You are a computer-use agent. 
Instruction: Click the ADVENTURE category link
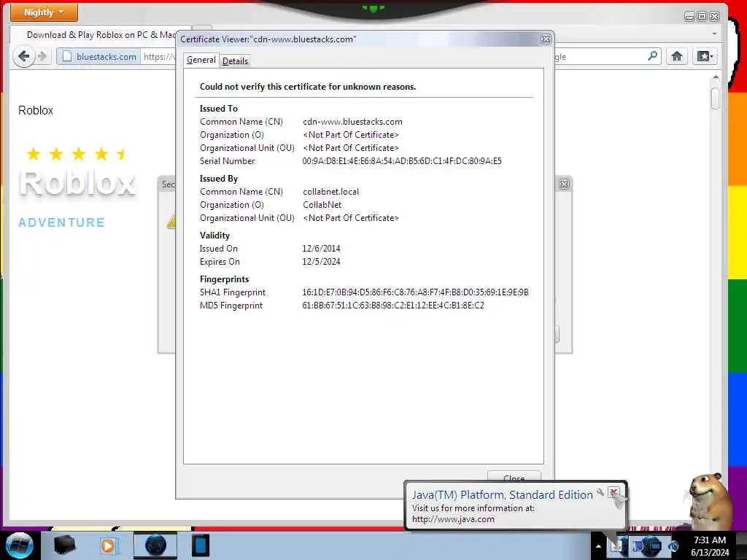pyautogui.click(x=61, y=222)
